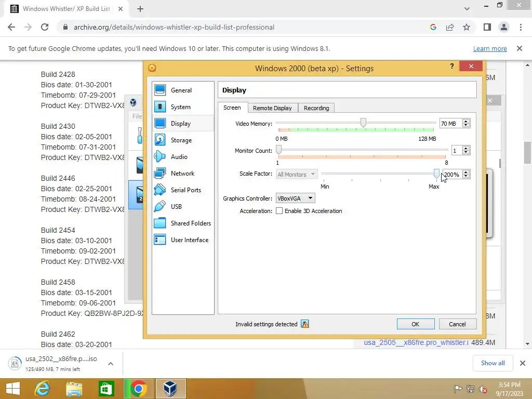This screenshot has width=532, height=399.
Task: Click the settings dialog help question mark
Action: pyautogui.click(x=452, y=66)
